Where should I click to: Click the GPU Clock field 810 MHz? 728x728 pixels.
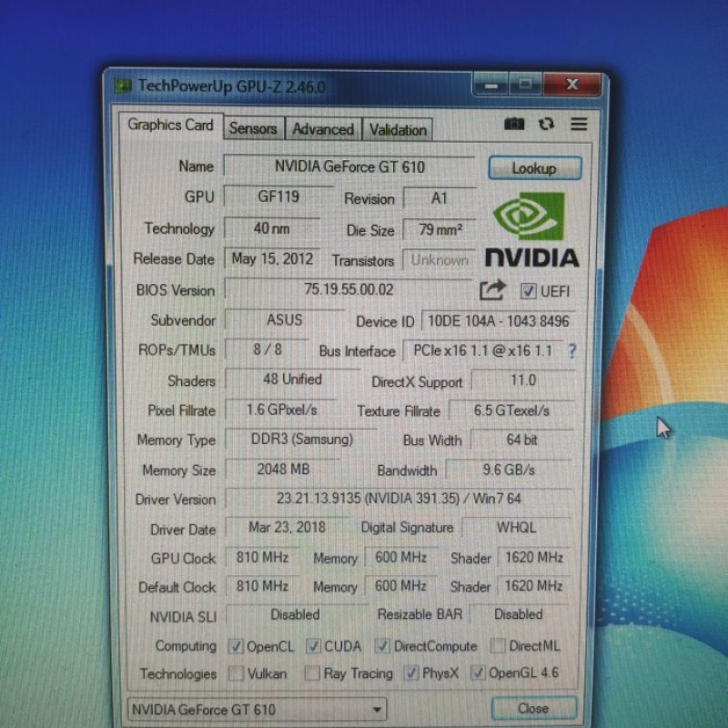[262, 557]
